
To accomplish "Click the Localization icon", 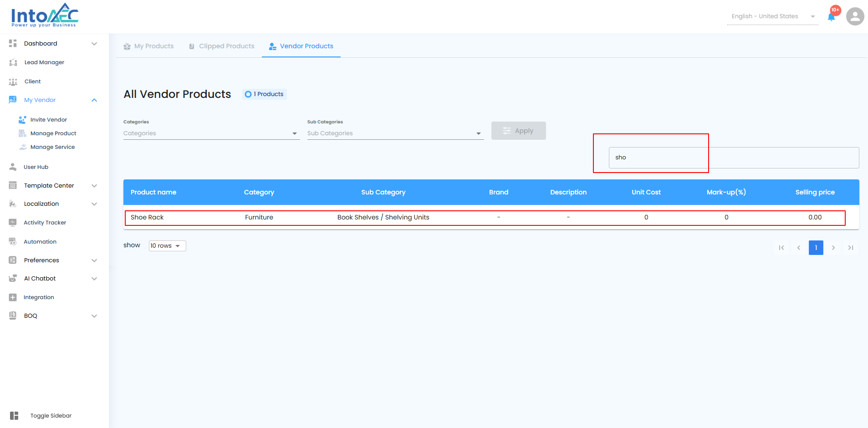I will [13, 204].
